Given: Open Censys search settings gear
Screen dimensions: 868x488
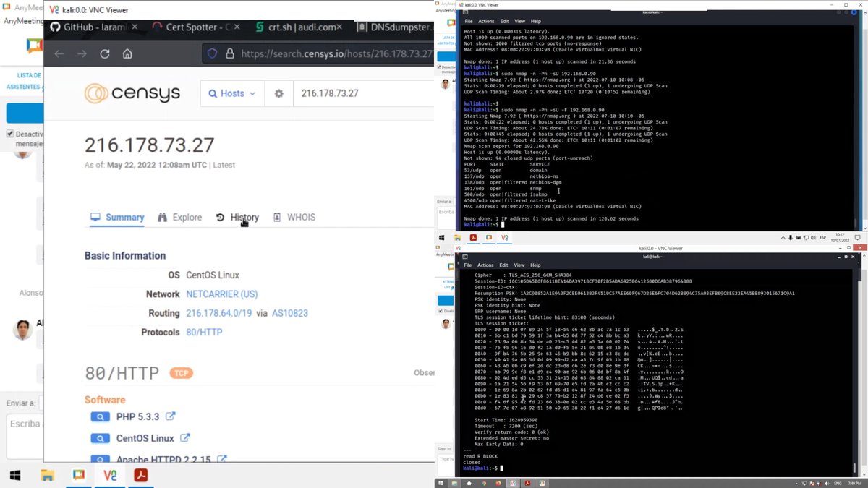Looking at the screenshot, I should 278,93.
